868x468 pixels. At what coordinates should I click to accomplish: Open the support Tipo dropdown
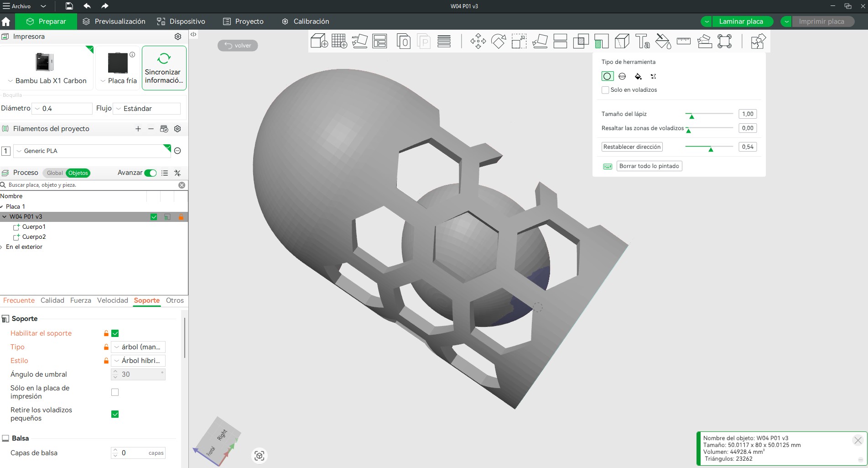[139, 347]
